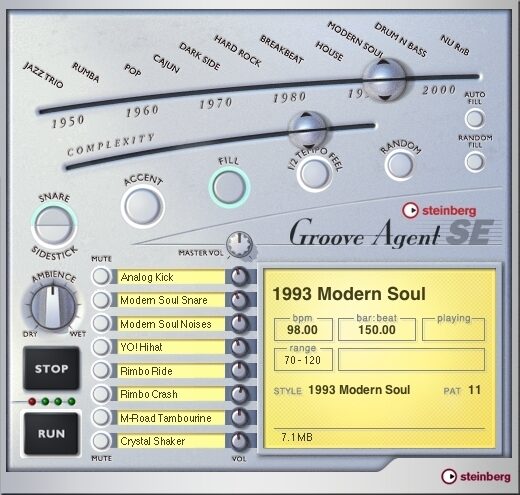This screenshot has width=520, height=495.
Task: Click the STOP button
Action: [x=51, y=368]
